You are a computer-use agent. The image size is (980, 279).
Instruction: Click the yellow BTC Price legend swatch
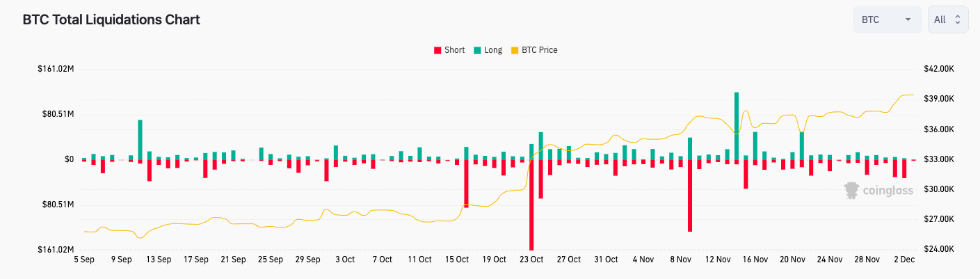515,50
